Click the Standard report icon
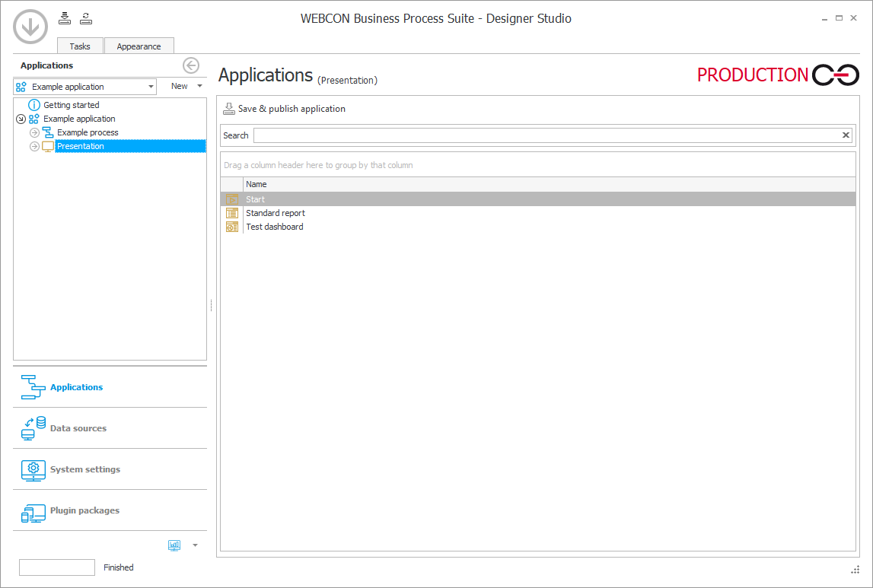The image size is (873, 588). (232, 213)
